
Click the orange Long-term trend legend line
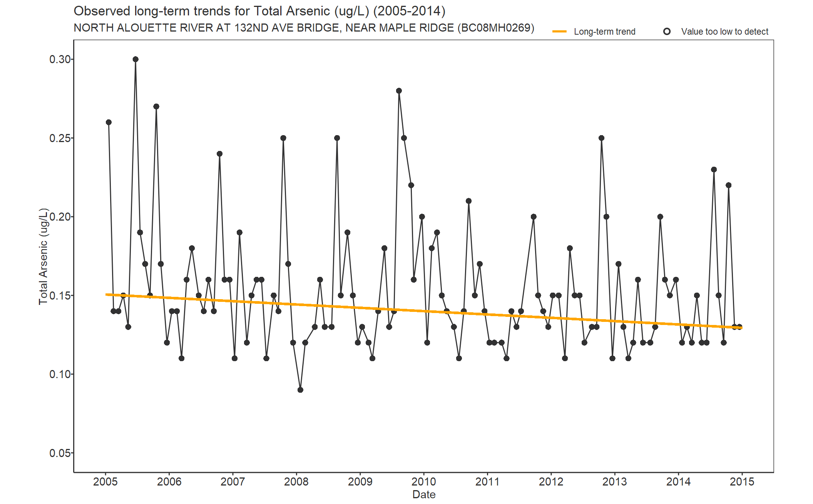pyautogui.click(x=559, y=32)
